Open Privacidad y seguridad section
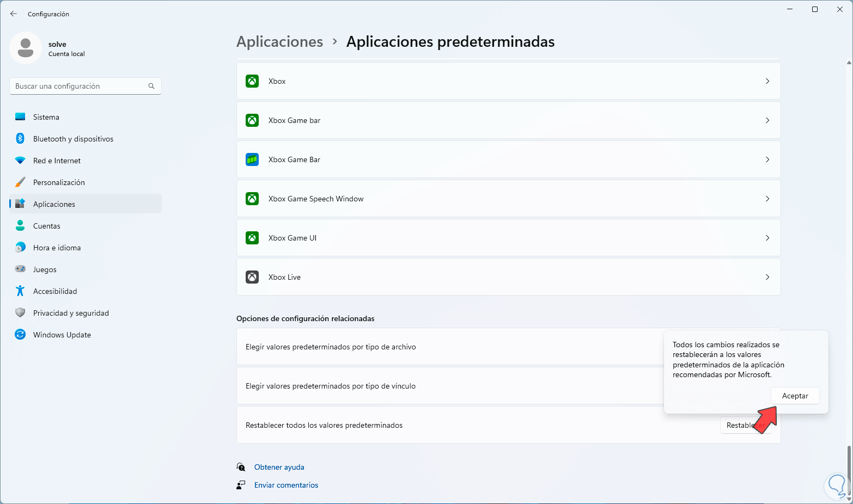Viewport: 853px width, 504px height. tap(71, 313)
